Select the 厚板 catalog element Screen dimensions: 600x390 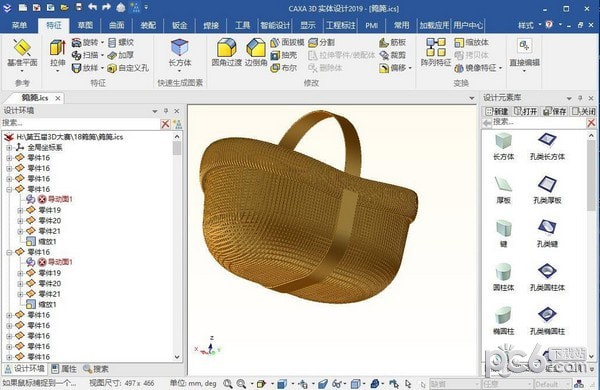(x=504, y=190)
